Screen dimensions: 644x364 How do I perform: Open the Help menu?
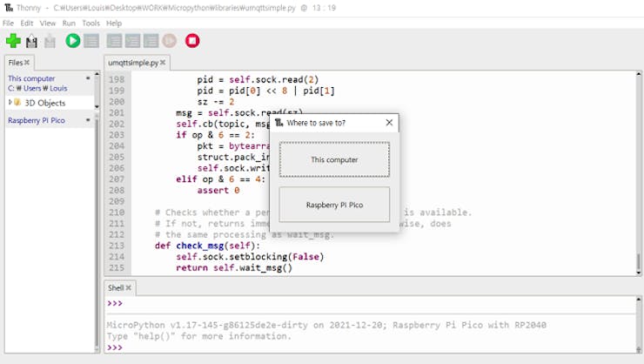point(114,23)
